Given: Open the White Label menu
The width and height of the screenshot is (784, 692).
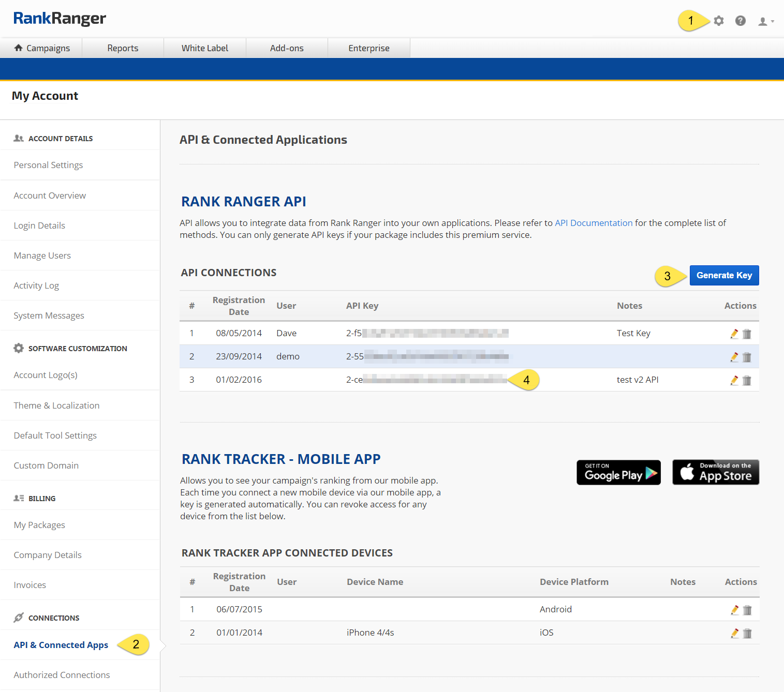Looking at the screenshot, I should 204,48.
